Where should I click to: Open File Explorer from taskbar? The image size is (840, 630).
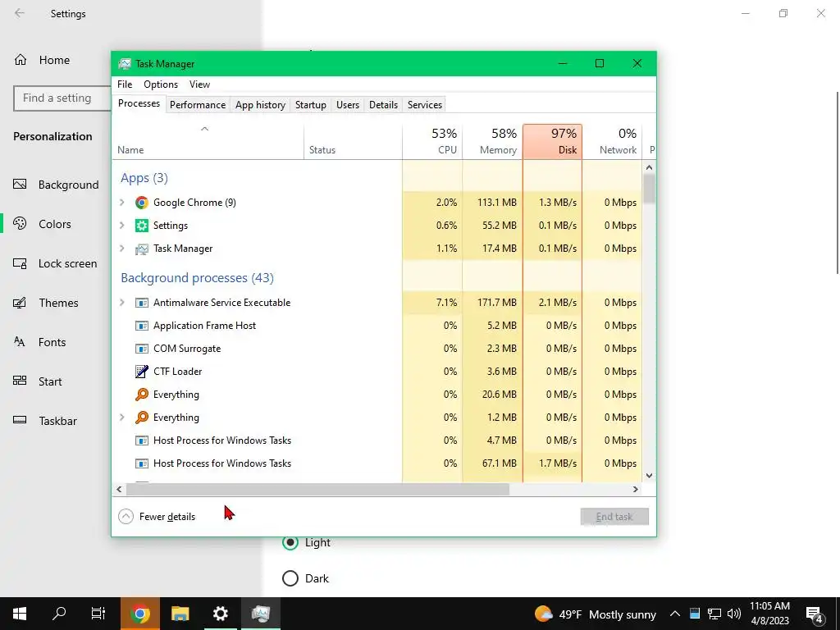tap(180, 614)
